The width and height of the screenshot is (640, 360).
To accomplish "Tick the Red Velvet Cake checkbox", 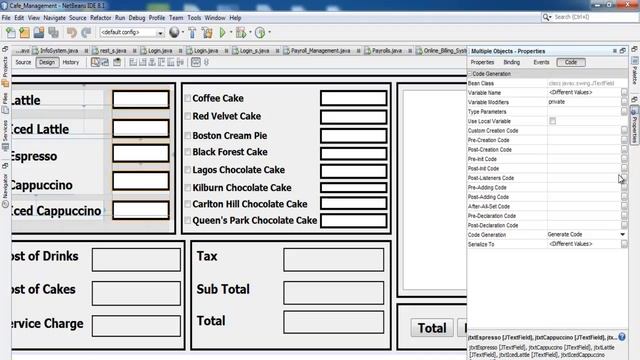I will click(188, 116).
